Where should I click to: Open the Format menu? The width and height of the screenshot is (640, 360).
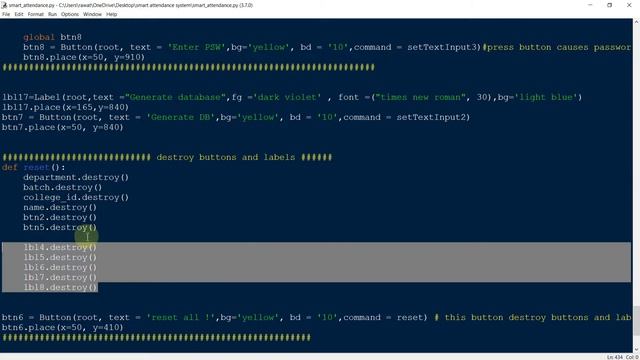point(36,14)
